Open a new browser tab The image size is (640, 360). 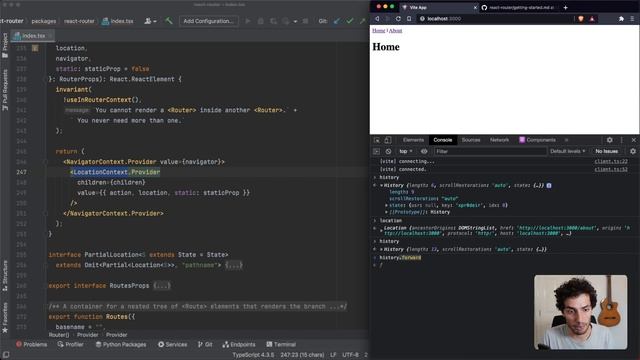(x=565, y=7)
